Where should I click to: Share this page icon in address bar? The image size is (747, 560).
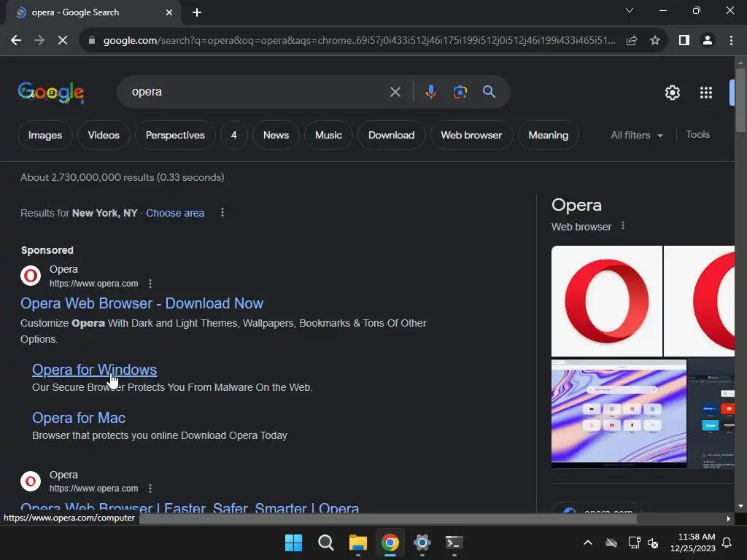click(632, 41)
